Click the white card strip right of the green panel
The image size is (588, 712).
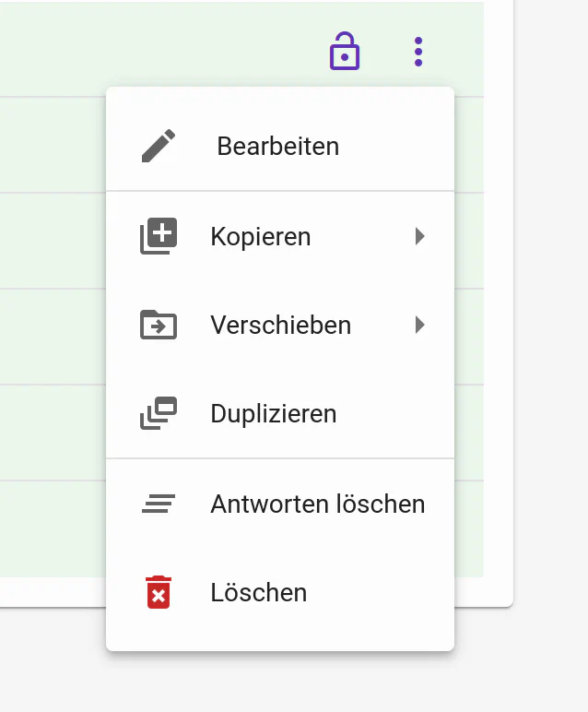click(498, 277)
